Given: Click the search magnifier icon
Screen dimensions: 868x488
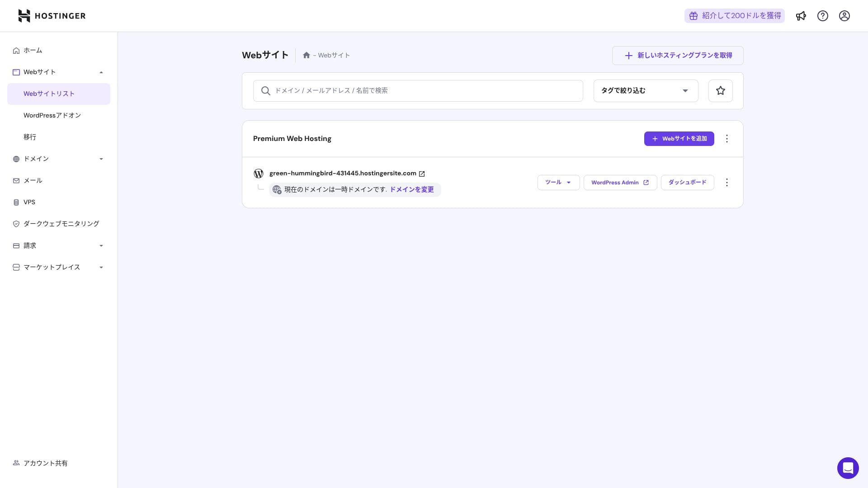Looking at the screenshot, I should coord(266,91).
